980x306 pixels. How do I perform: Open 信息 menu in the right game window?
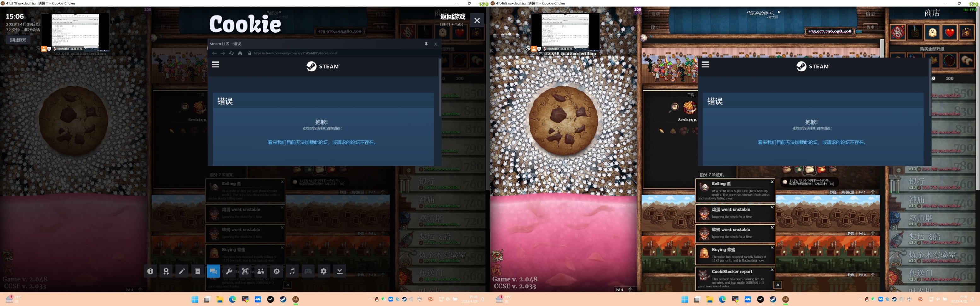(x=870, y=14)
